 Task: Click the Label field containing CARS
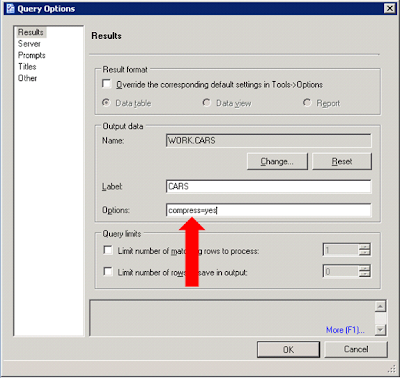coord(268,186)
